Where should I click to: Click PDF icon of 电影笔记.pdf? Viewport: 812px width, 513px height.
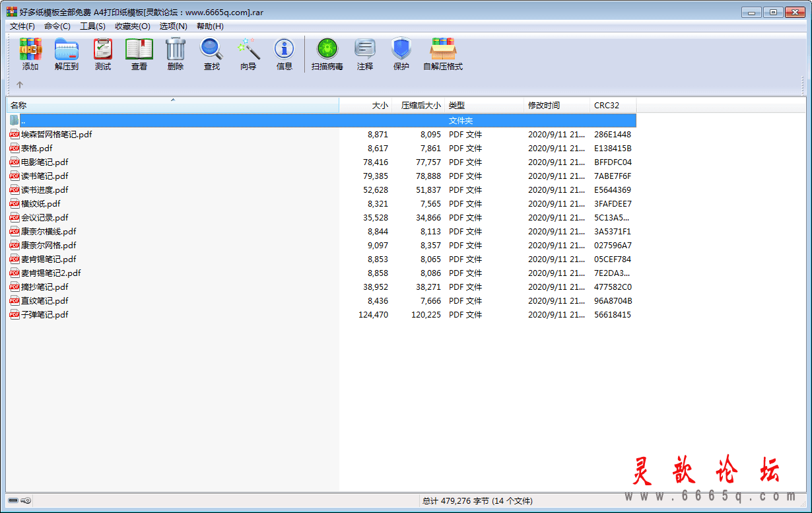pyautogui.click(x=15, y=162)
